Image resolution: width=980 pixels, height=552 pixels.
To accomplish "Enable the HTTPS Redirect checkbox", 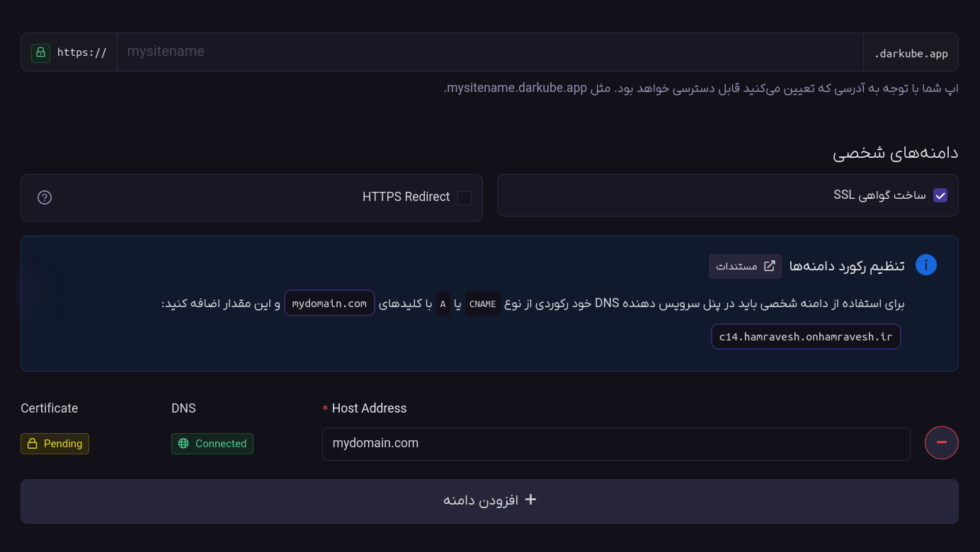I will 465,197.
